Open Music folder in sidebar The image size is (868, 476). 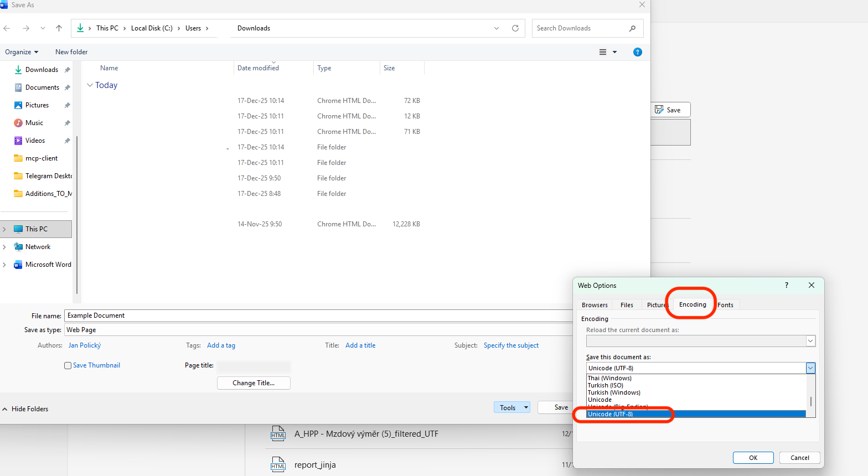tap(34, 123)
